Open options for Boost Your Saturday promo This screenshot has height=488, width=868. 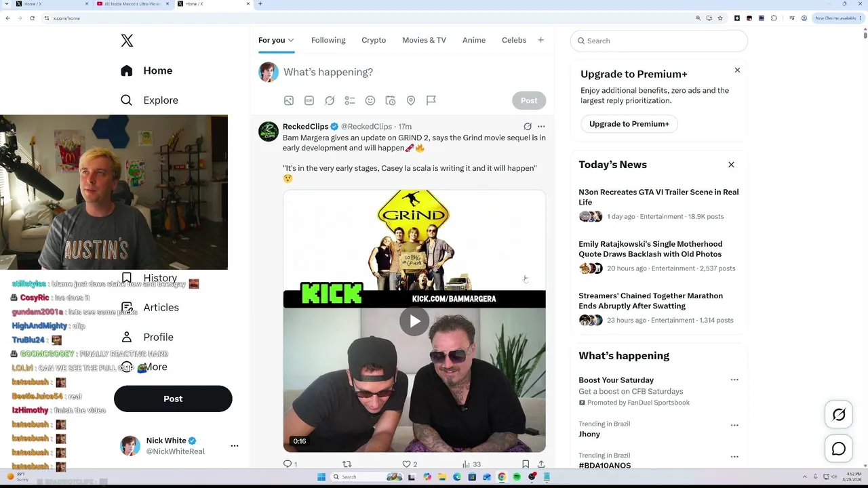pos(734,380)
